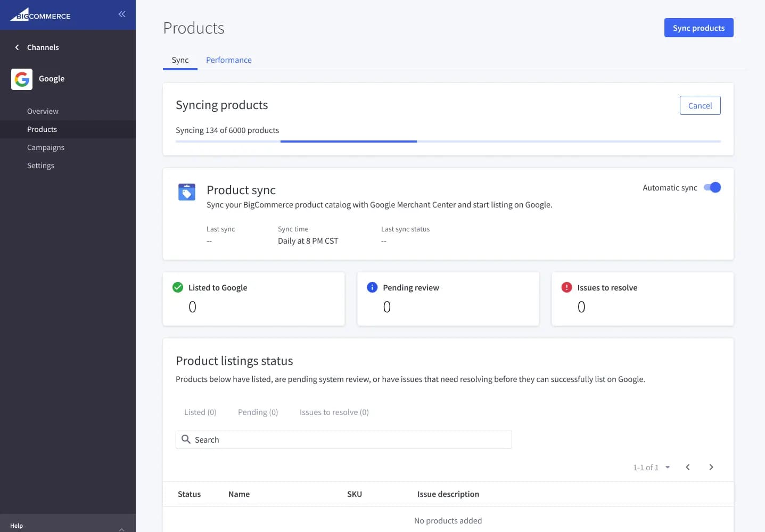
Task: Open the 1-1 of 1 pagination dropdown
Action: point(651,467)
